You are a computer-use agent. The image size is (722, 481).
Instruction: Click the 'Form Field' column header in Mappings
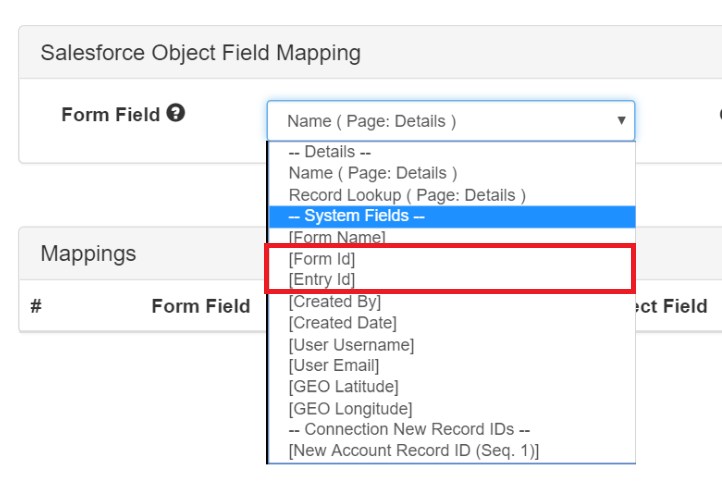[x=201, y=306]
